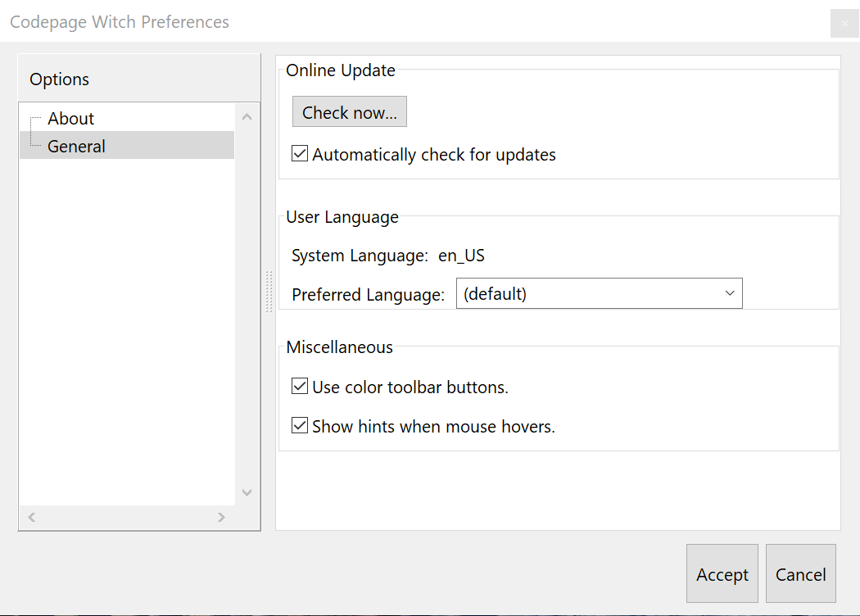Image resolution: width=860 pixels, height=616 pixels.
Task: Click the Options panel header
Action: pos(60,79)
